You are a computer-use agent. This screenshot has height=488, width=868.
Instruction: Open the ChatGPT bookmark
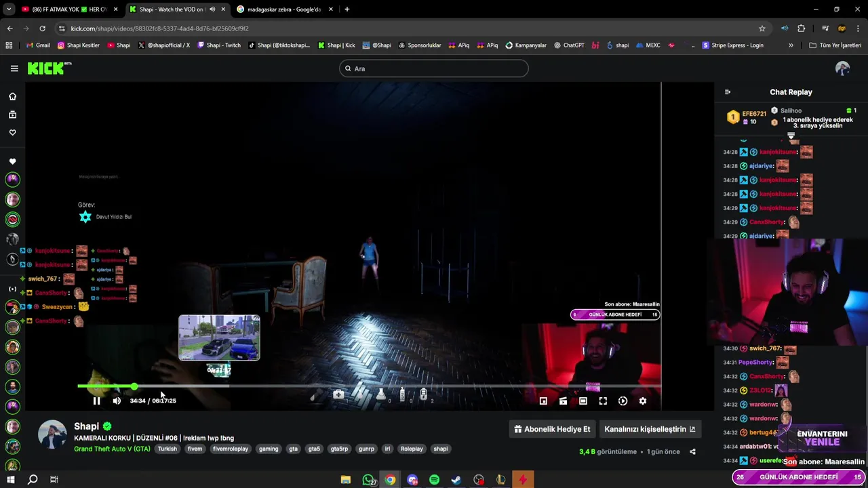[x=569, y=45]
